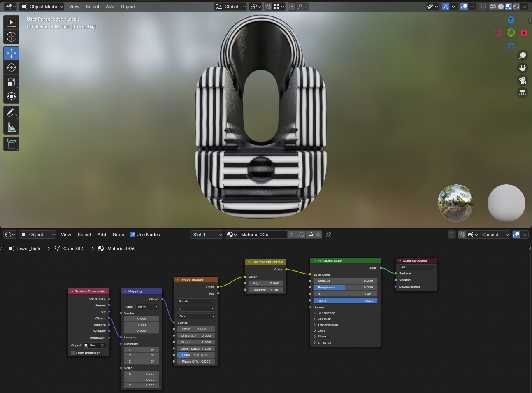Click the 3D Cursor tool
532x393 pixels.
pos(12,37)
